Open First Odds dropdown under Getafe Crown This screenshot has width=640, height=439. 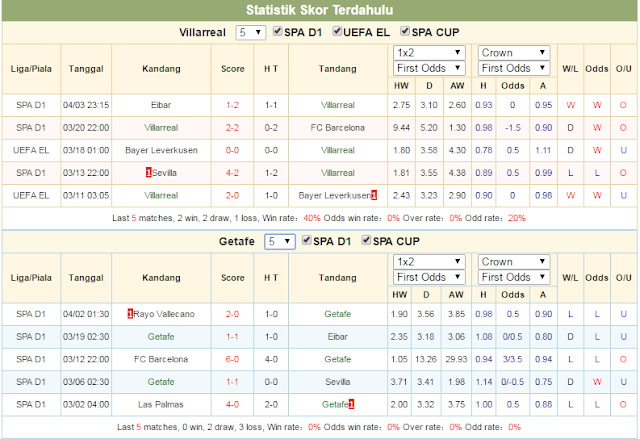coord(514,277)
